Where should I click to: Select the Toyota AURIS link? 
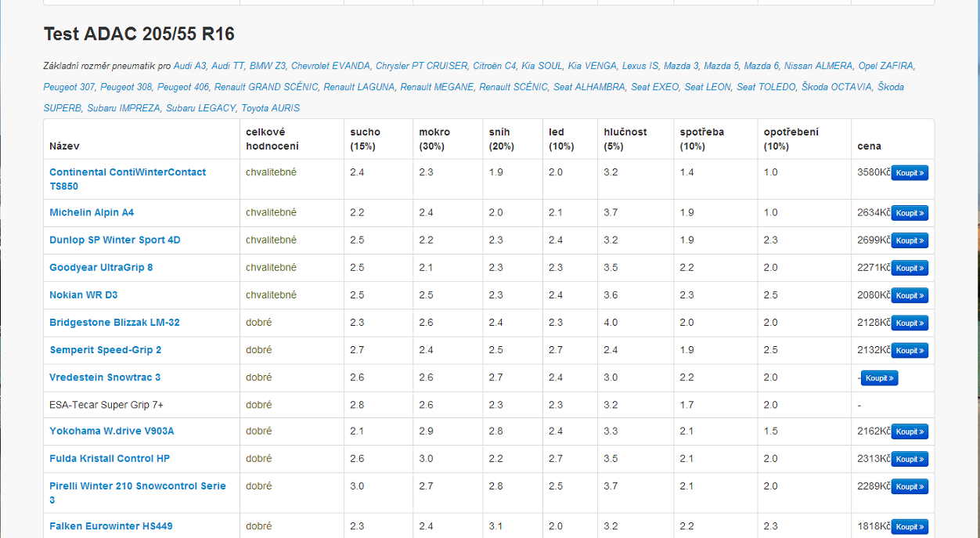pyautogui.click(x=270, y=108)
